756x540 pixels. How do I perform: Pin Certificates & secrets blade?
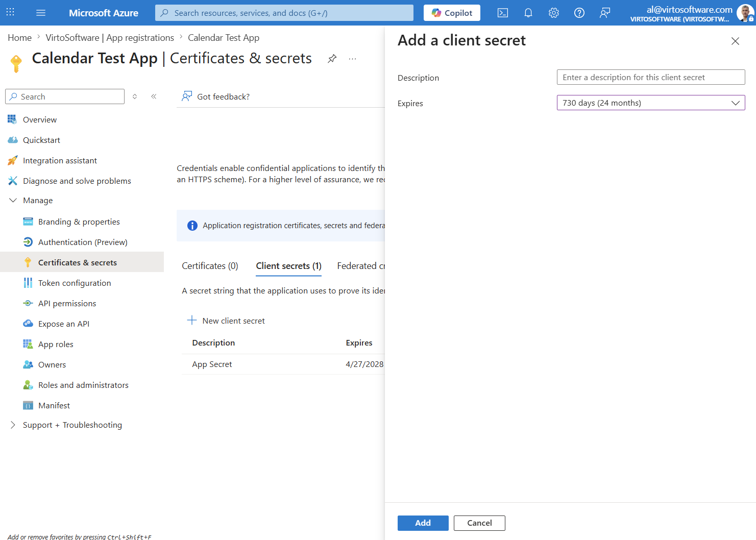(x=332, y=59)
